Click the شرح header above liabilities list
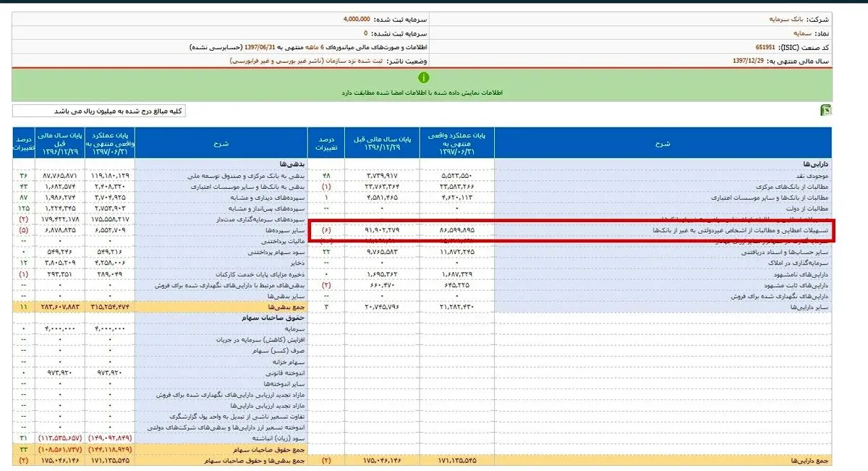The width and height of the screenshot is (868, 471). tap(221, 143)
